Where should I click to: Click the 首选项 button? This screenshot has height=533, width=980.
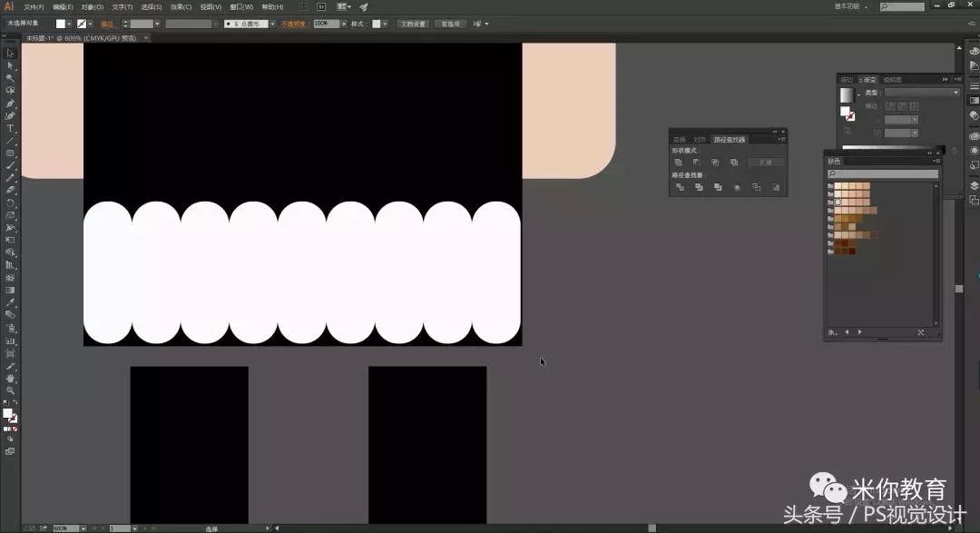449,24
